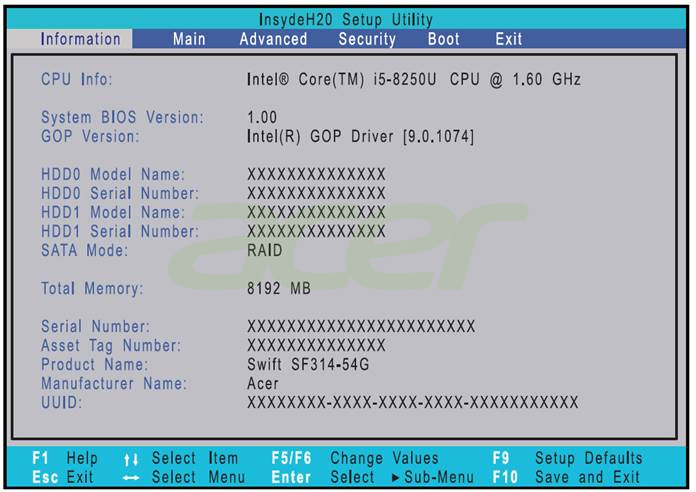Select the Exit tab
696x492 pixels.
pyautogui.click(x=509, y=39)
